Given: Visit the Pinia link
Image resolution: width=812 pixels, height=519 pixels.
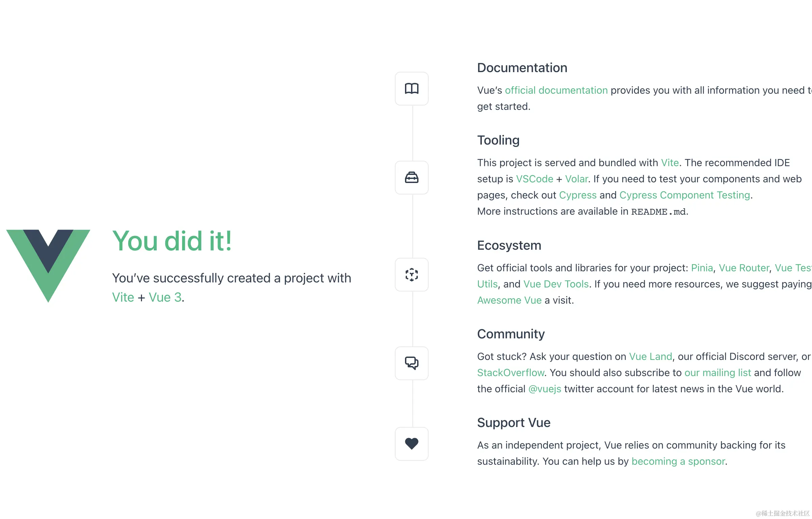Looking at the screenshot, I should 702,268.
